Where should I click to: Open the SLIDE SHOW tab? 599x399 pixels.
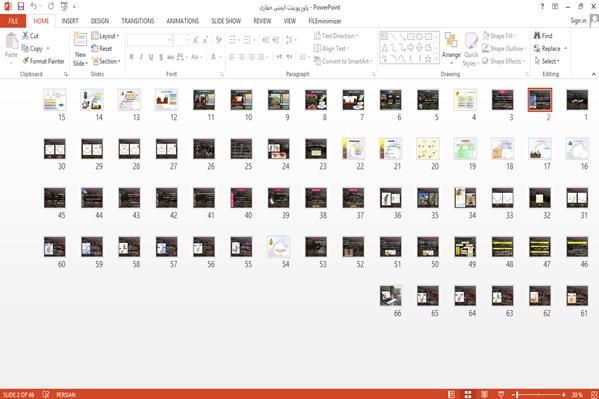tap(226, 21)
